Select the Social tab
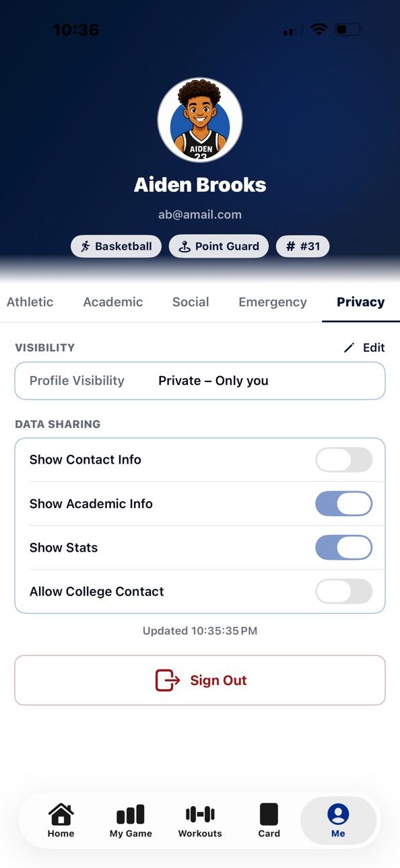 point(191,302)
